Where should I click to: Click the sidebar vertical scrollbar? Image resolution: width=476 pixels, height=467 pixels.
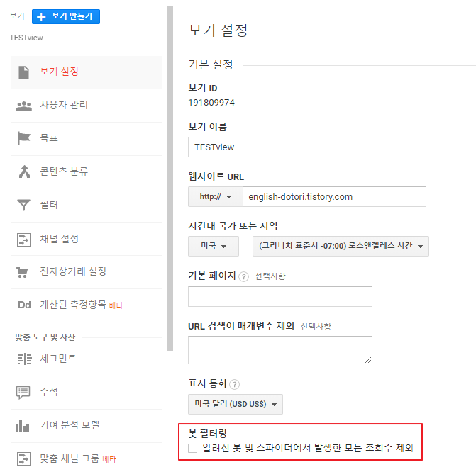click(x=170, y=179)
